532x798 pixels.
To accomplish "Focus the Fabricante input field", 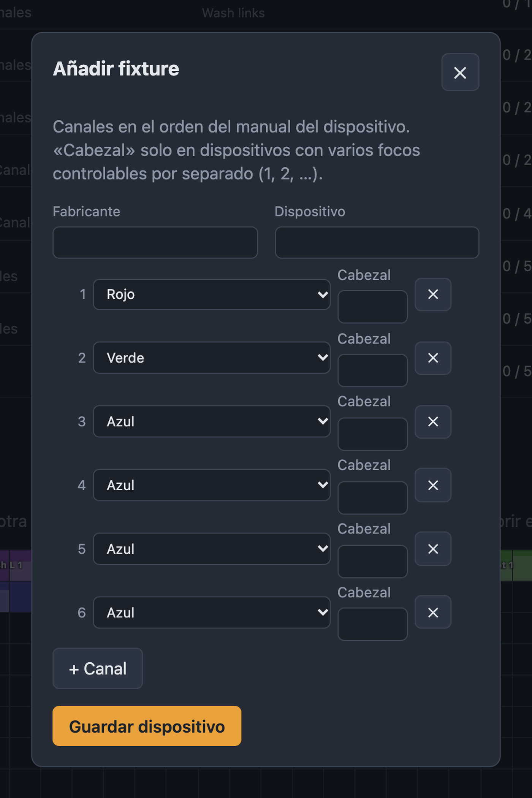I will tap(155, 242).
